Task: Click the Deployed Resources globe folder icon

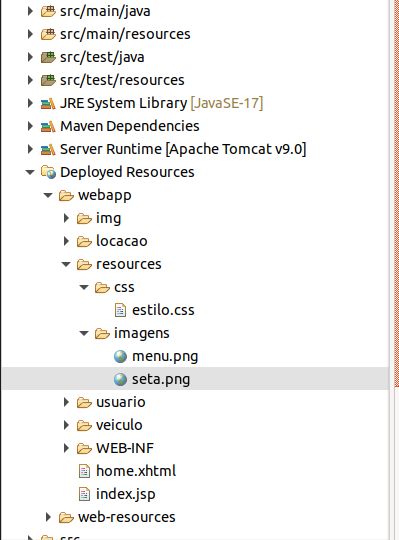Action: (48, 172)
